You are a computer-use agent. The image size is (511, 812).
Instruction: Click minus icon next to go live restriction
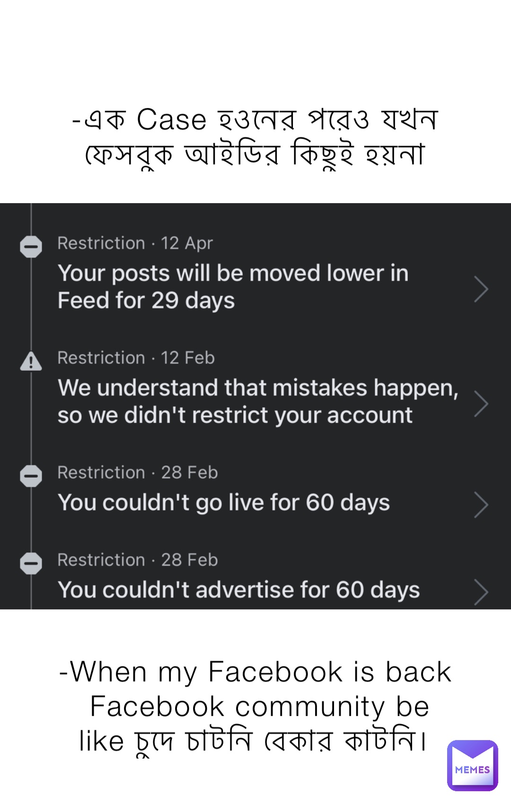31,476
